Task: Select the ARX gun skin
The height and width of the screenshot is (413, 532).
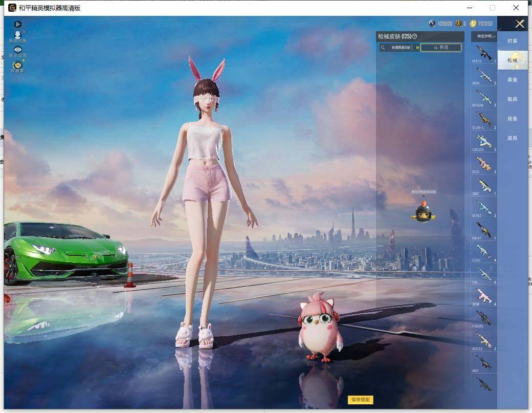Action: [x=484, y=362]
